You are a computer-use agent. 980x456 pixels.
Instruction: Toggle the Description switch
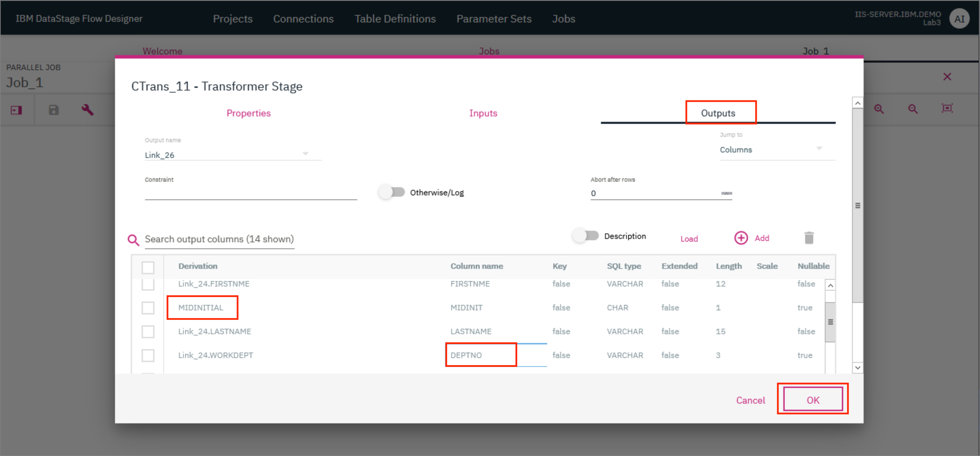(586, 236)
